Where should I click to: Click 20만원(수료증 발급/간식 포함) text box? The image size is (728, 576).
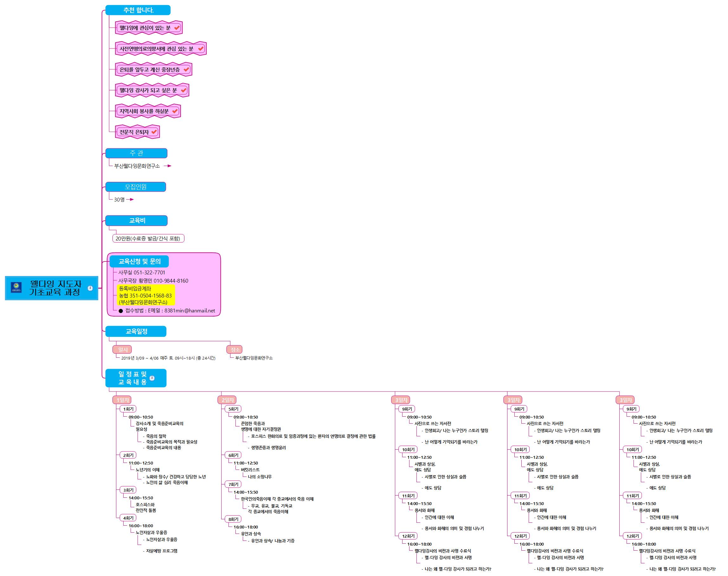click(x=148, y=239)
